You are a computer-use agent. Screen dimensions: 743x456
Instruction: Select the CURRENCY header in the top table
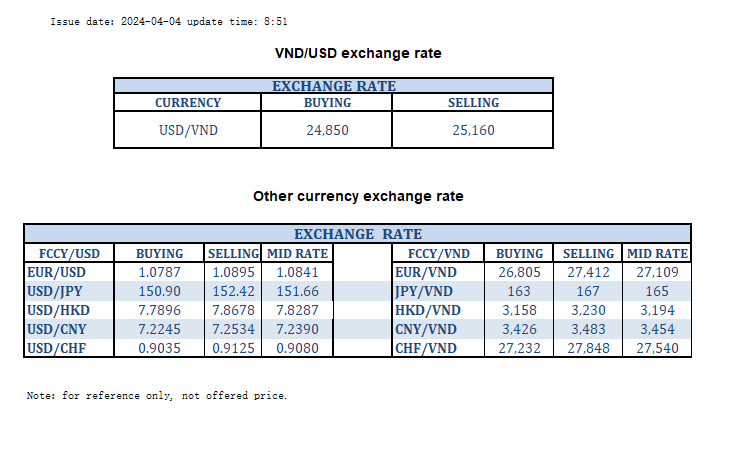pos(188,103)
